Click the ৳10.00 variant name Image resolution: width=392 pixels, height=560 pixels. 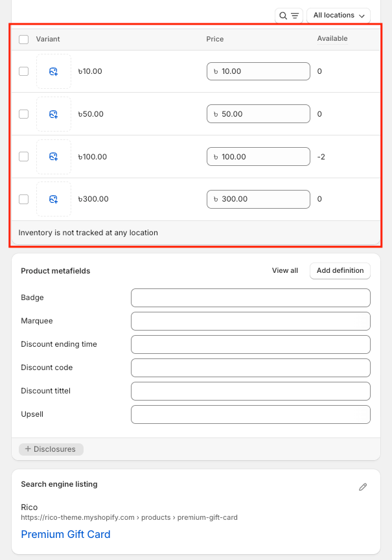[x=90, y=71]
